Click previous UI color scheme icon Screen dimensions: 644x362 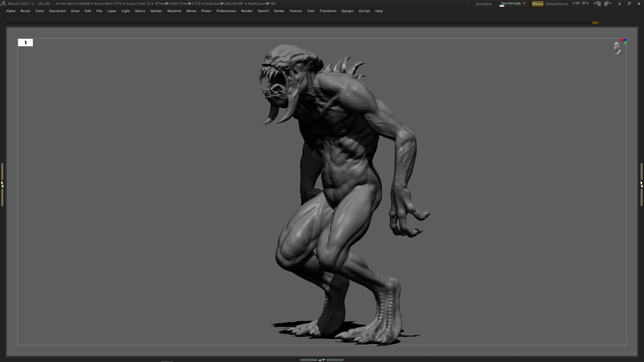[x=576, y=3]
